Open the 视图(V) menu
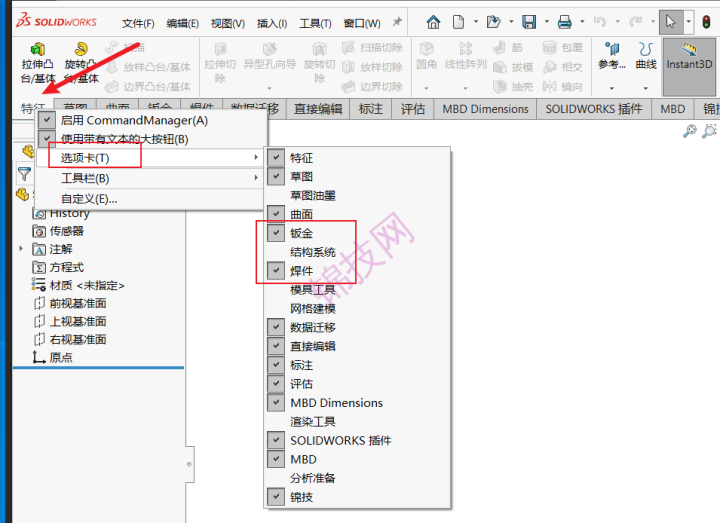Image resolution: width=720 pixels, height=523 pixels. pos(228,23)
